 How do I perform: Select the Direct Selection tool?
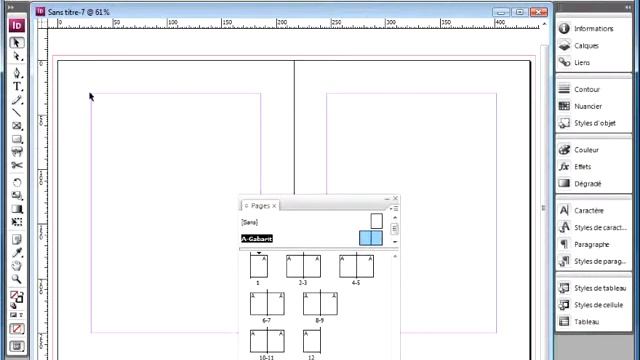click(x=16, y=57)
